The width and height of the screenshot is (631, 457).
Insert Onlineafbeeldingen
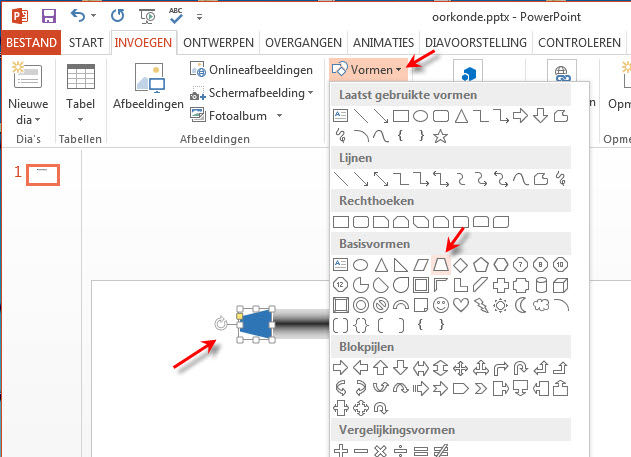pyautogui.click(x=252, y=70)
